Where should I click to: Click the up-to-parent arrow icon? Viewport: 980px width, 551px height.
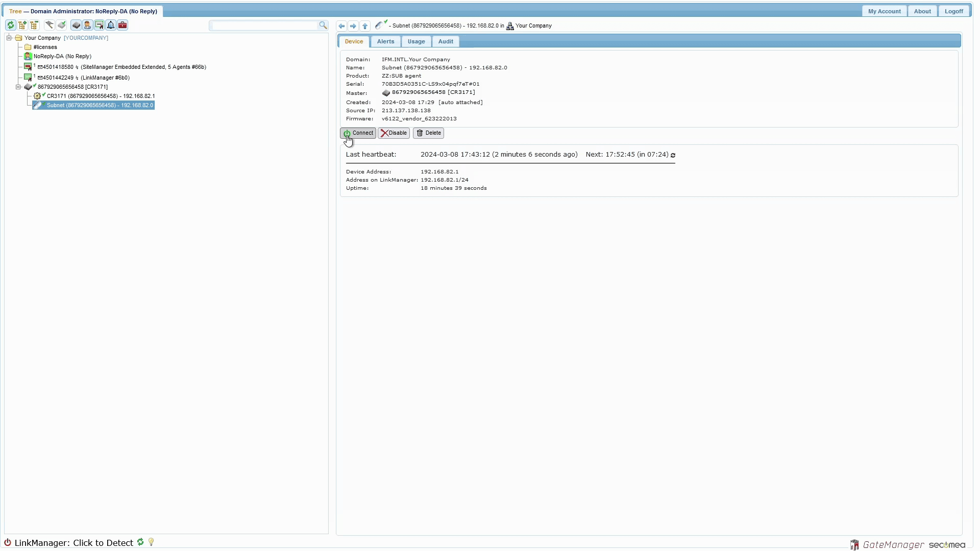[365, 26]
